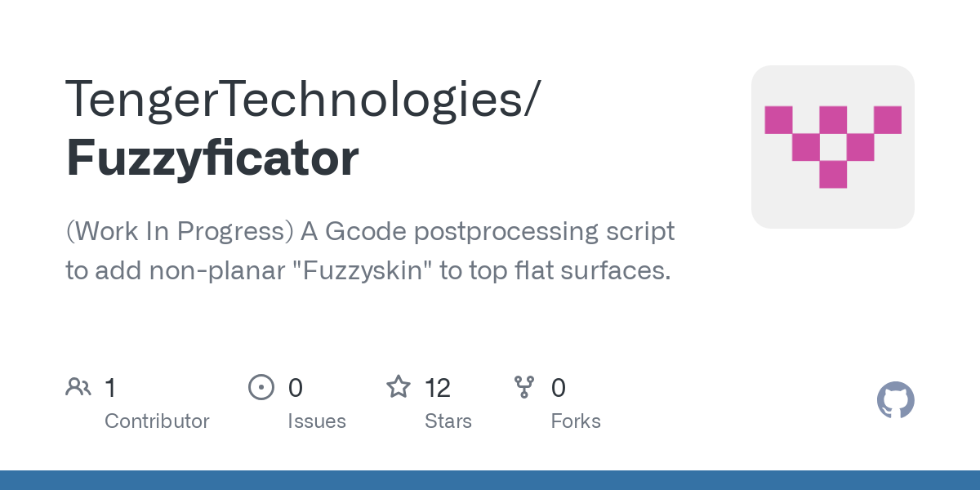Click the issues circle-dot icon
The width and height of the screenshot is (980, 490).
[x=261, y=386]
